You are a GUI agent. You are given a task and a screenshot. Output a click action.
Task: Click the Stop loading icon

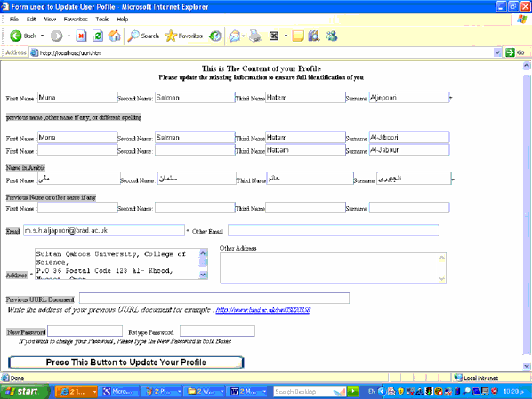click(x=81, y=36)
